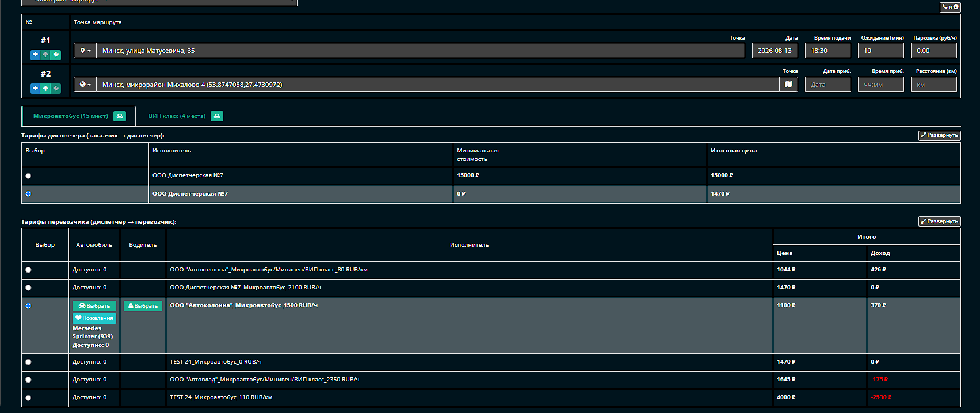Image resolution: width=980 pixels, height=413 pixels.
Task: Click Выбрать driver button
Action: pos(143,306)
